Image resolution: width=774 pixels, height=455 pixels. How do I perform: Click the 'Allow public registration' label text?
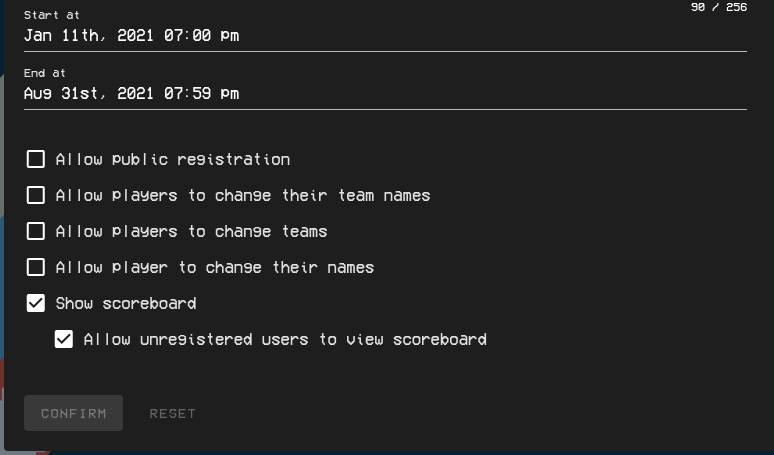click(173, 159)
